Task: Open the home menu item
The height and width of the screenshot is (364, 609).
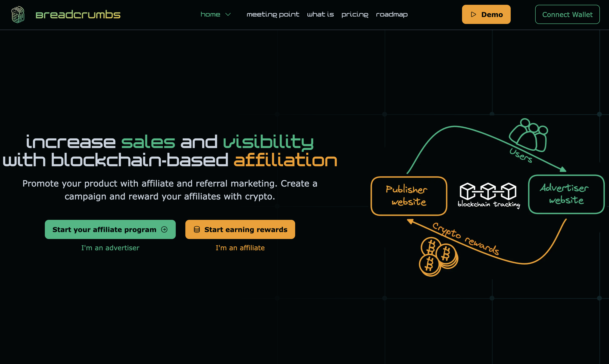Action: click(210, 14)
